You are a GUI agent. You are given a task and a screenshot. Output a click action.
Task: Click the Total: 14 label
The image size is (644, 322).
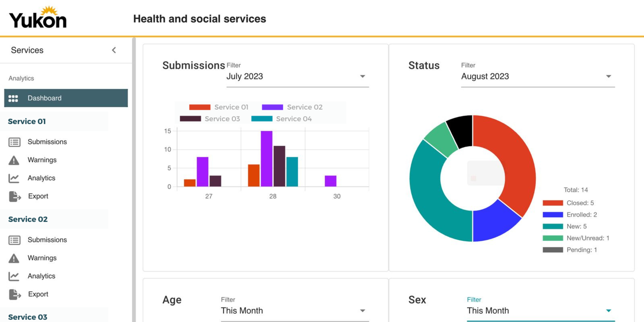pyautogui.click(x=576, y=190)
